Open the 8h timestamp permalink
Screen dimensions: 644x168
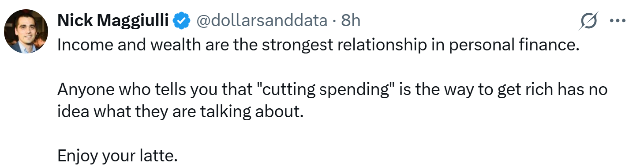351,21
